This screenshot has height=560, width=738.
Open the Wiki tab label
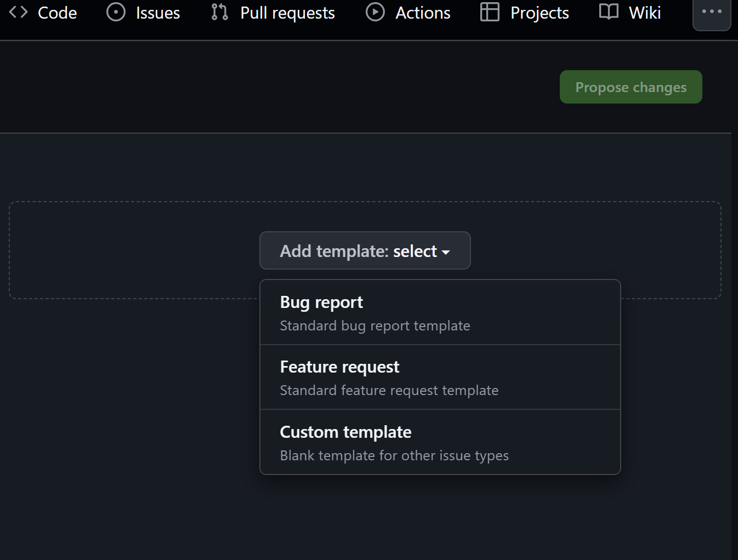point(645,13)
